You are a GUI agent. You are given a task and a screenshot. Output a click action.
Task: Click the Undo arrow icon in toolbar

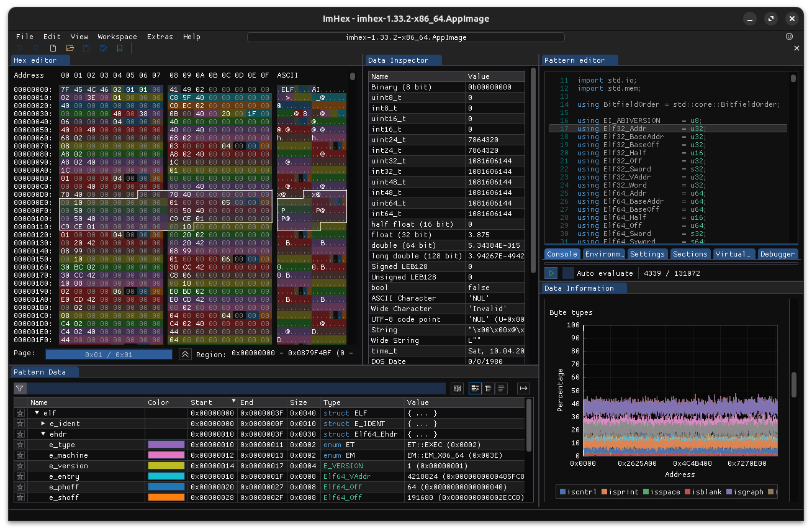[x=20, y=48]
